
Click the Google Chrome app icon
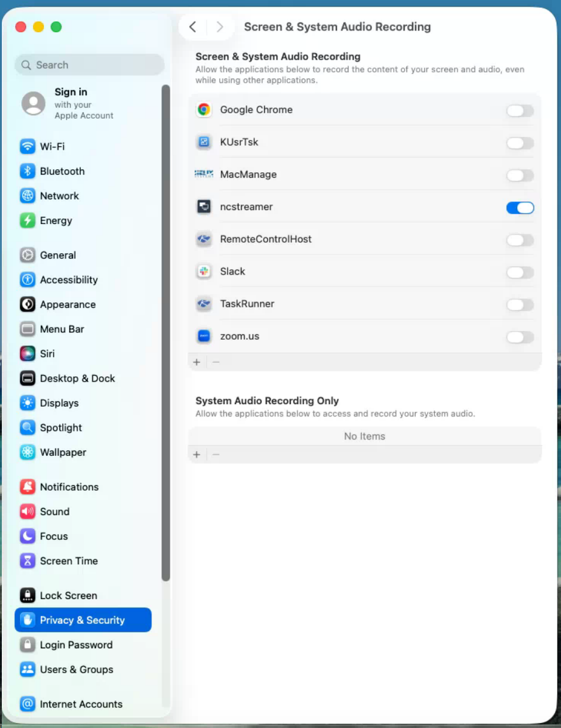coord(204,110)
